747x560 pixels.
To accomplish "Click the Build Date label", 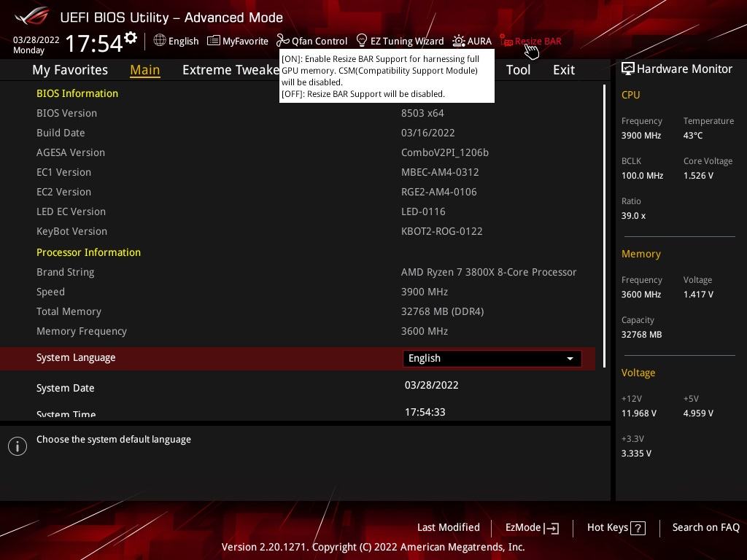I will [61, 133].
